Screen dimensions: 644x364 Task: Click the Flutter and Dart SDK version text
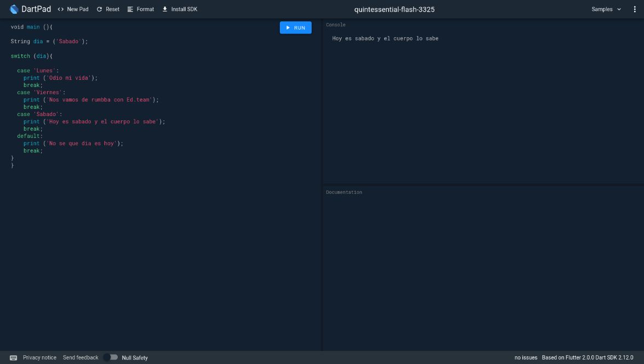click(587, 357)
